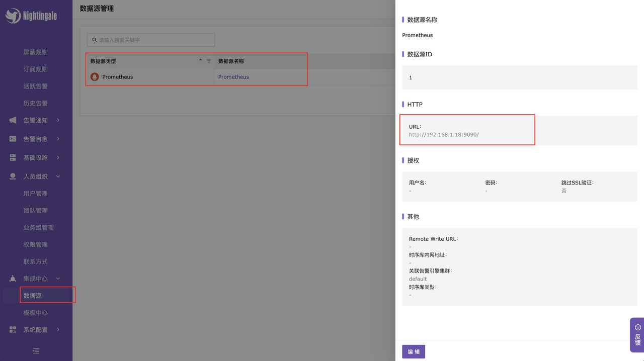Click the 基础设施 server icon
This screenshot has width=644, height=361.
(13, 158)
